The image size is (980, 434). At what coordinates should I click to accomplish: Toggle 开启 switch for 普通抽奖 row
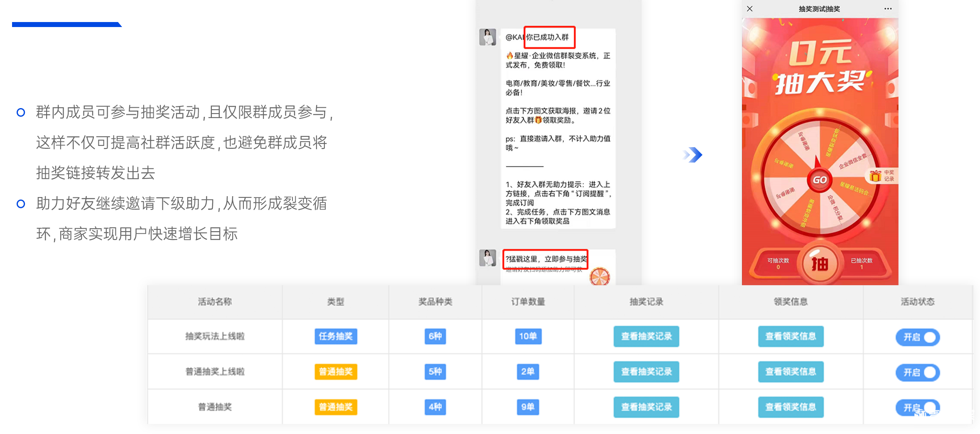[917, 407]
